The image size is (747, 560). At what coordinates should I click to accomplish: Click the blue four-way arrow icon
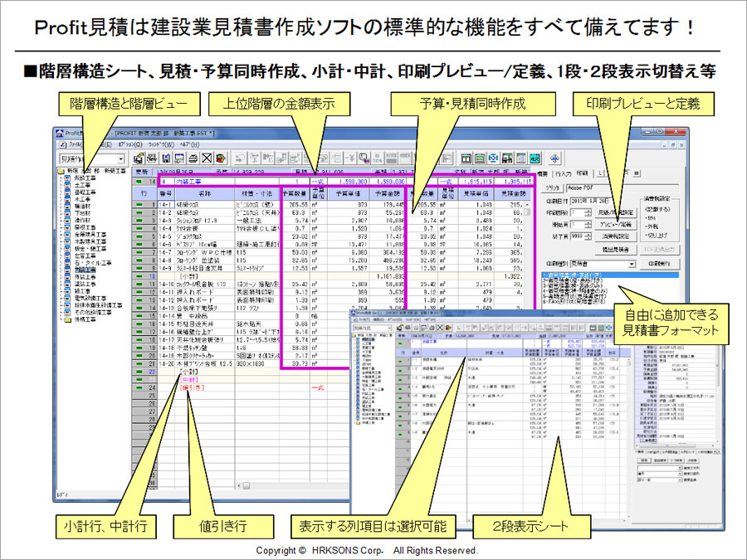(555, 158)
